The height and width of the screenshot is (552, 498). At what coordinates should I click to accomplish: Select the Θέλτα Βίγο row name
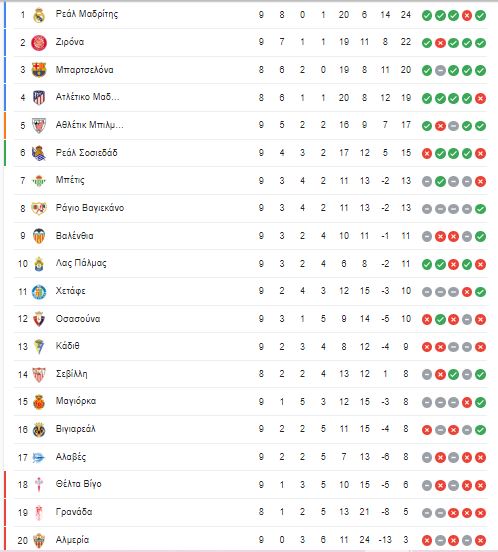[x=78, y=484]
